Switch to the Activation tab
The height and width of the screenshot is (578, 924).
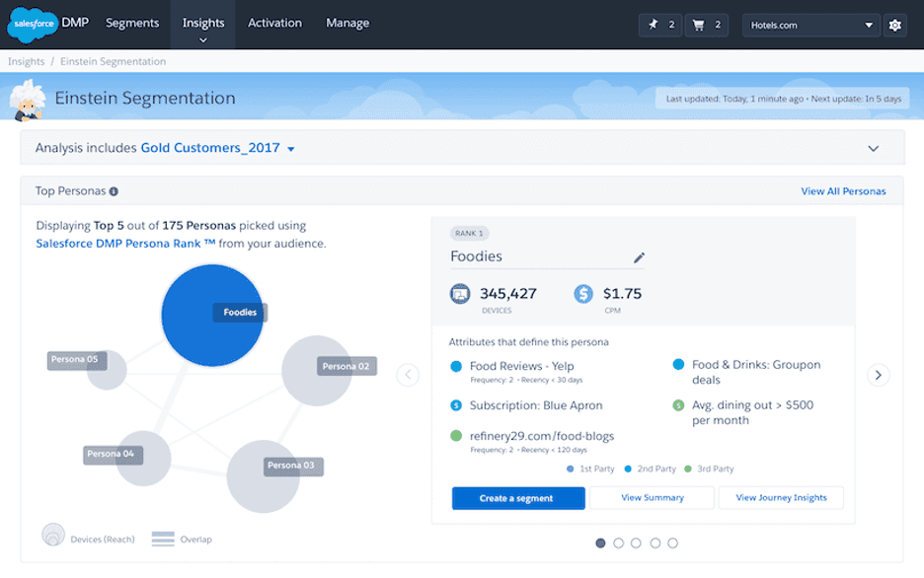[274, 22]
